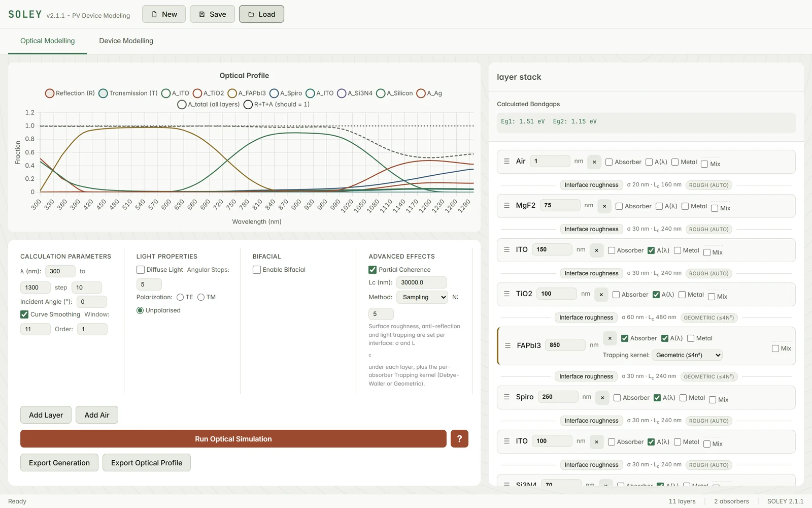This screenshot has width=812, height=508.
Task: Switch to the Device Modelling tab
Action: click(x=126, y=41)
